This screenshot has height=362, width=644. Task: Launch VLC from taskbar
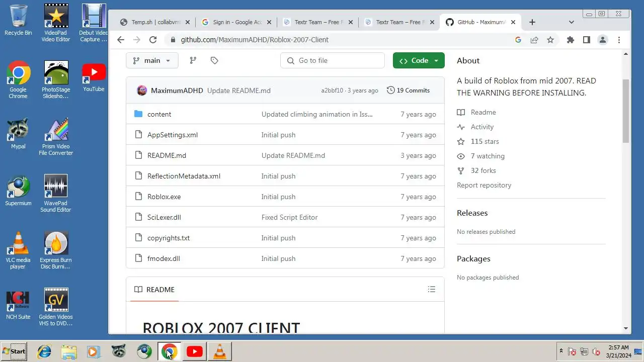tap(220, 351)
